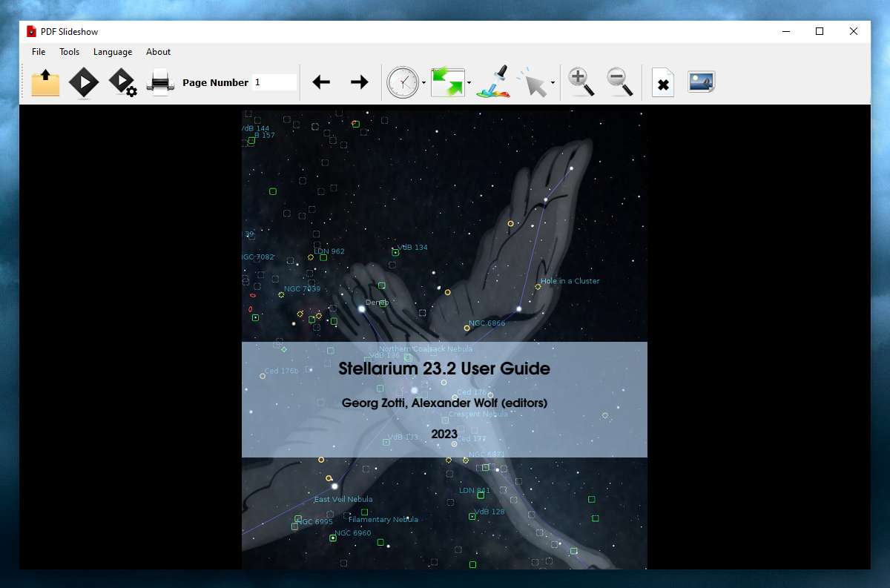Click the 2023 year text on cover
The image size is (890, 588).
(444, 434)
